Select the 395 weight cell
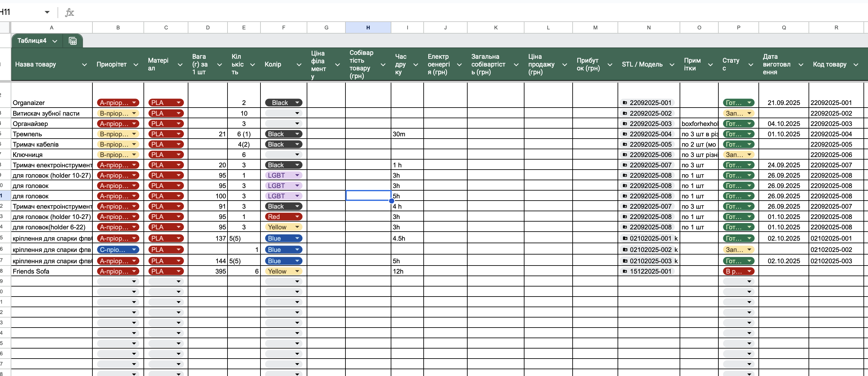Viewport: 868px width, 376px height. pyautogui.click(x=207, y=271)
